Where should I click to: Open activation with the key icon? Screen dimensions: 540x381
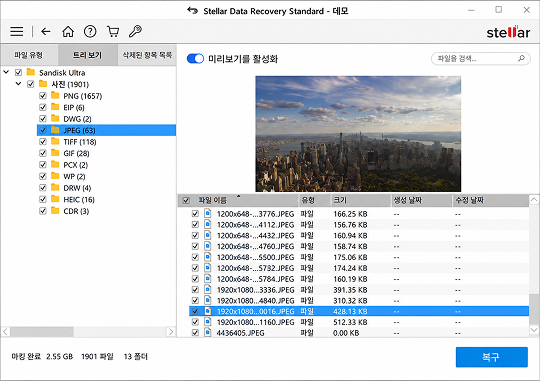pyautogui.click(x=135, y=31)
